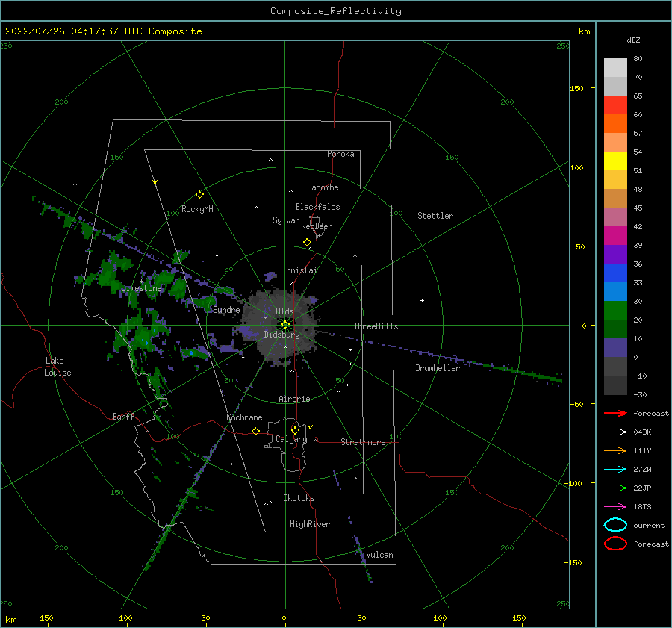The image size is (672, 628).
Task: Click the purple 10 dBZ color swatch
Action: click(x=615, y=347)
